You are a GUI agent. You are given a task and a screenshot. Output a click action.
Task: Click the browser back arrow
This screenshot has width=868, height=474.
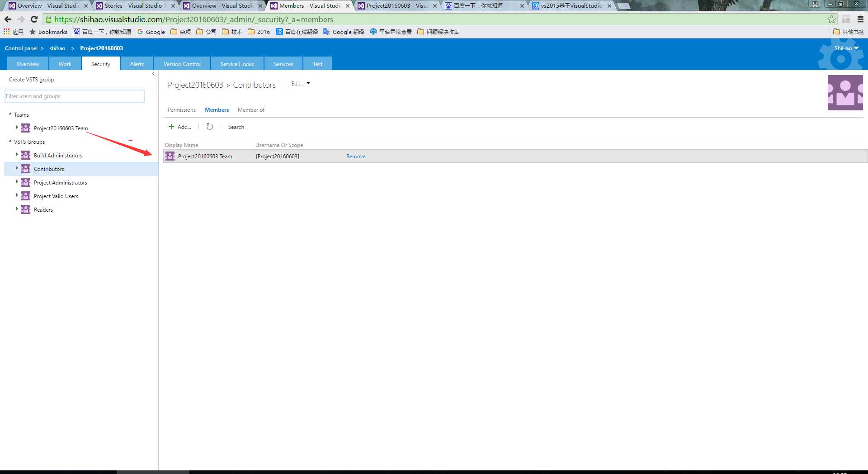click(8, 19)
